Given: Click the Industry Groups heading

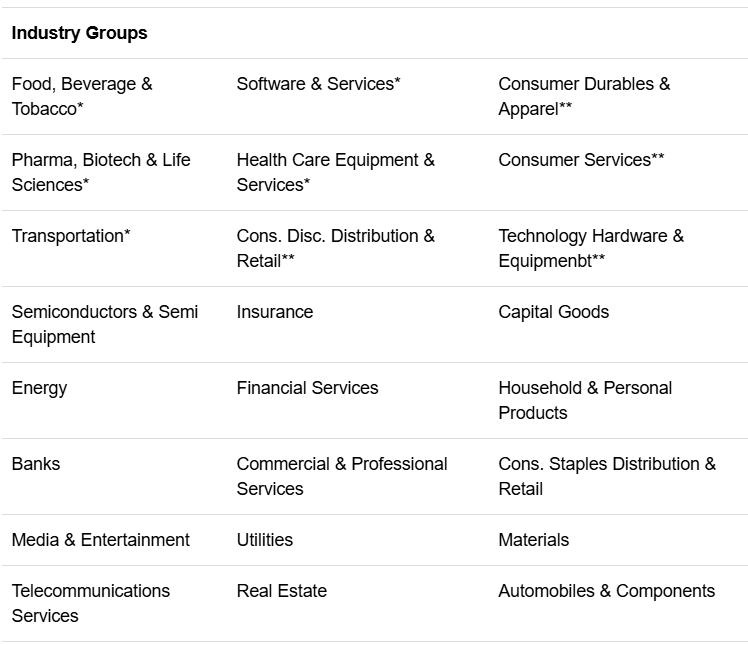Looking at the screenshot, I should 79,33.
